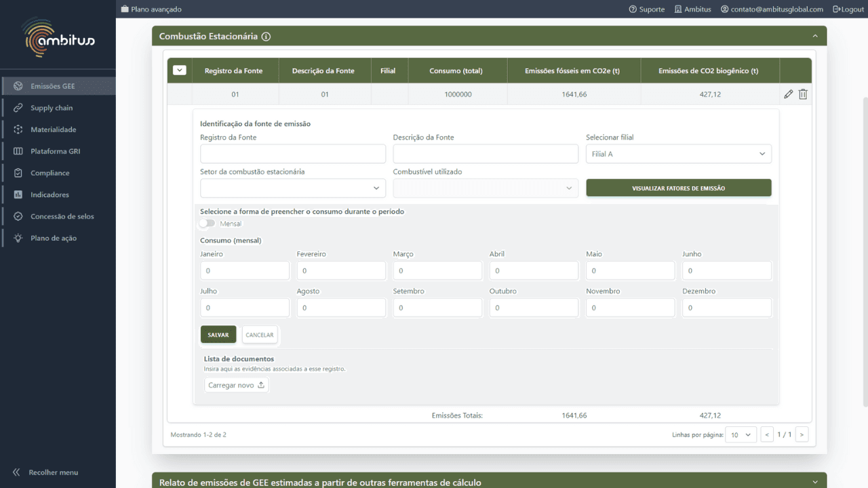Click the Concessão de selos badge icon

(x=18, y=216)
